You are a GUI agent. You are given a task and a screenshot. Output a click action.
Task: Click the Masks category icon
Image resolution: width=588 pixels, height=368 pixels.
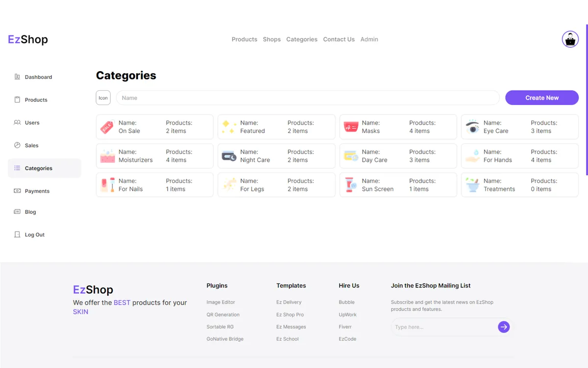coord(350,127)
